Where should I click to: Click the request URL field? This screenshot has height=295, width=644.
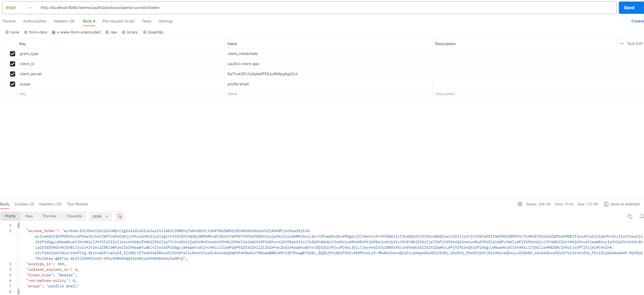(x=326, y=8)
